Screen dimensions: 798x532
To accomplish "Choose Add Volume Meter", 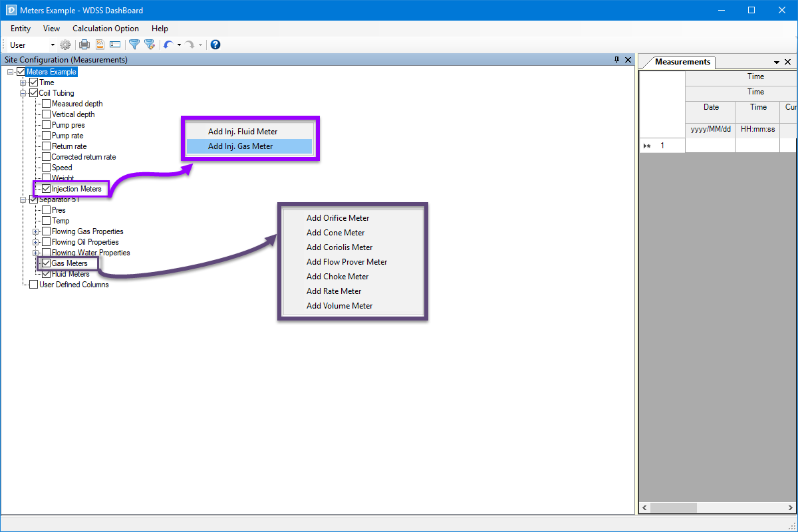I will [353, 306].
